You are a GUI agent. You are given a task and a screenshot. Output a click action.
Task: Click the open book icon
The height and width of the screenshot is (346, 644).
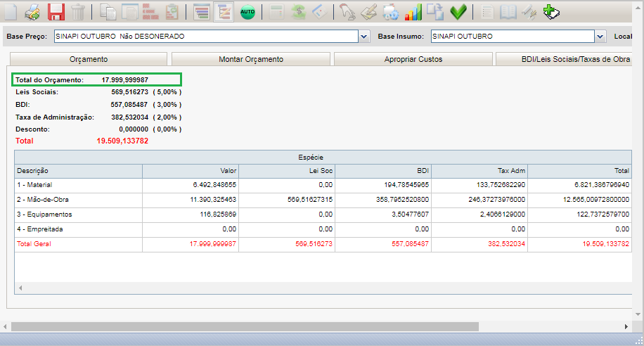click(x=508, y=12)
